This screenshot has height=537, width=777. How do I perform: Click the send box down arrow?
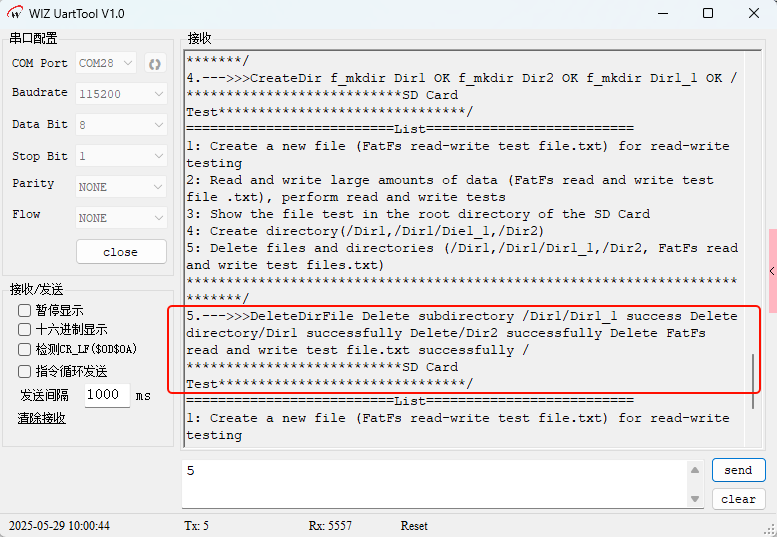click(x=695, y=499)
